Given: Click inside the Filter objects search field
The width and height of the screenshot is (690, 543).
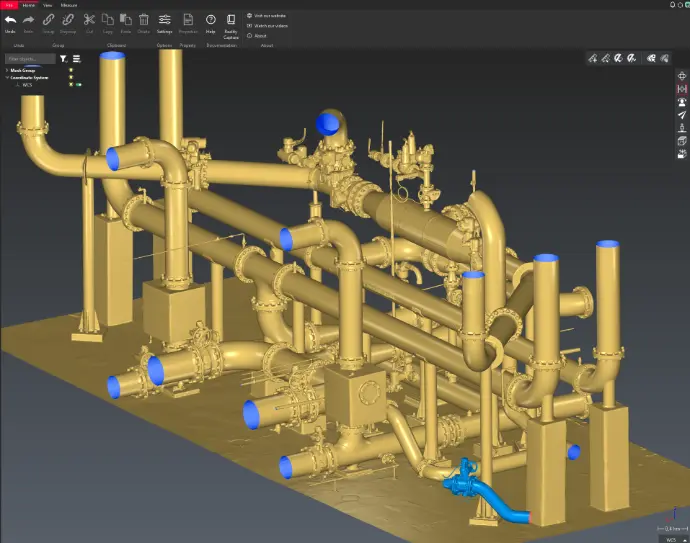Looking at the screenshot, I should pyautogui.click(x=28, y=59).
